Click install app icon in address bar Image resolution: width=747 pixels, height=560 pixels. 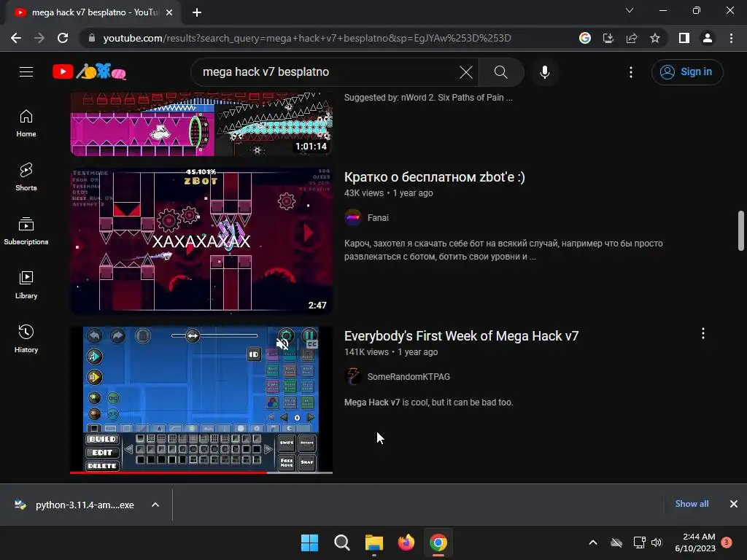(608, 38)
